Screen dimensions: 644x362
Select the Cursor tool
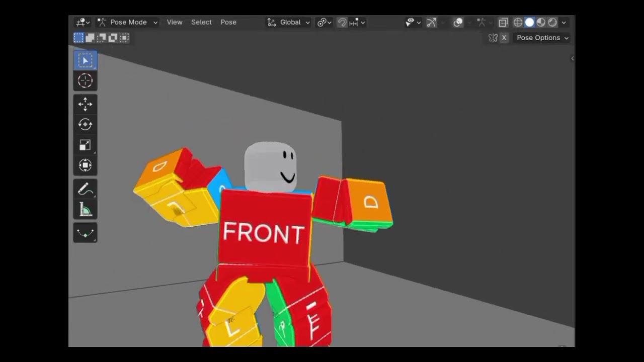85,81
